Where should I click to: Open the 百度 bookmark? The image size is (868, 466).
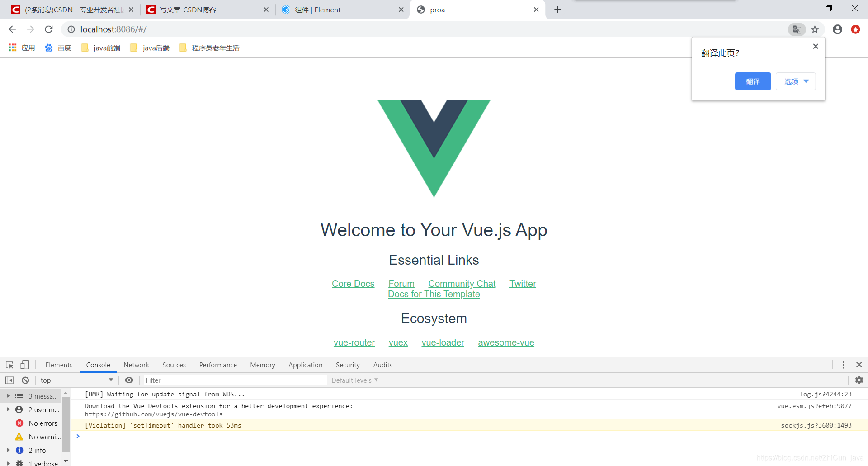click(58, 48)
